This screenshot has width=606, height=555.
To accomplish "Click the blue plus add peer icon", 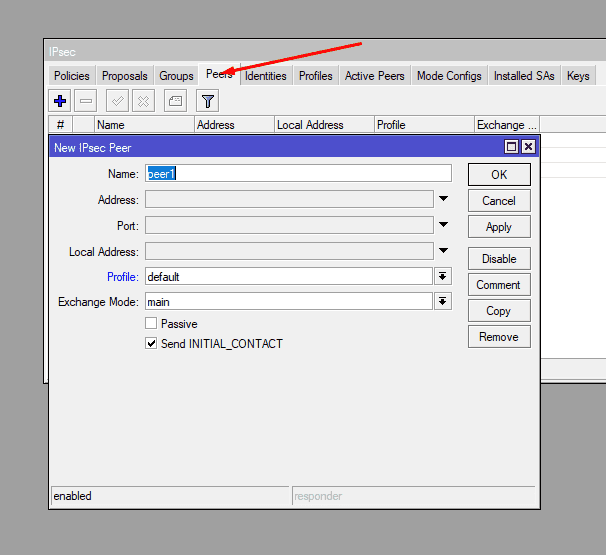I will pos(60,101).
